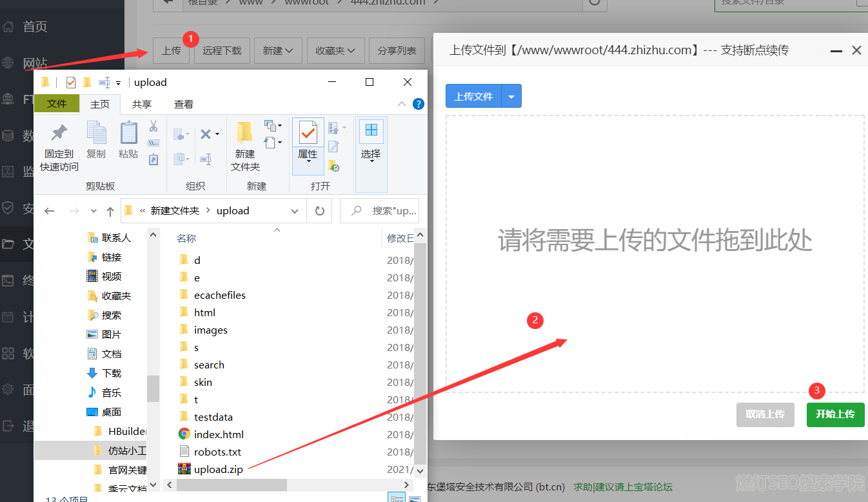The image size is (868, 502).
Task: Click the Refresh icon beside address bar
Action: [x=319, y=211]
